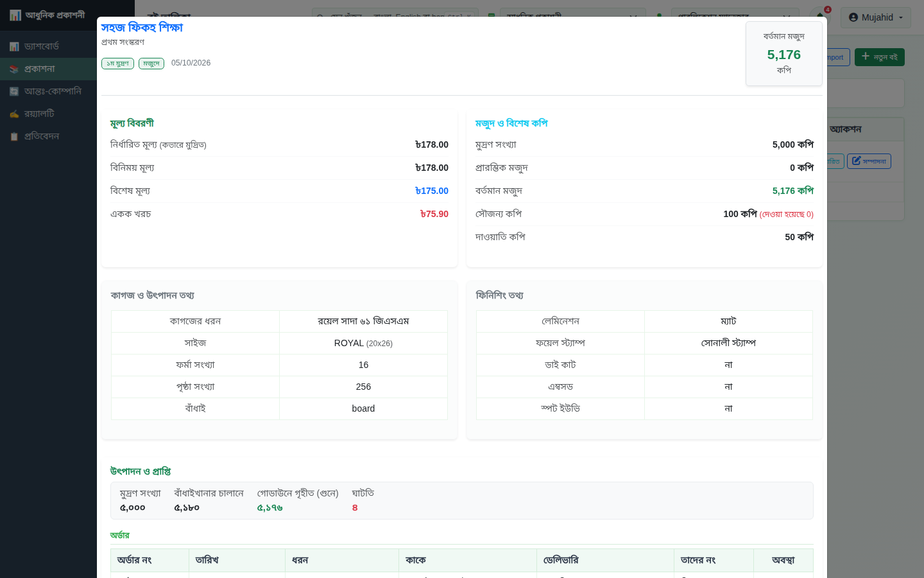Open আন্তঃ-কোম্পানি in the sidebar

[x=48, y=91]
